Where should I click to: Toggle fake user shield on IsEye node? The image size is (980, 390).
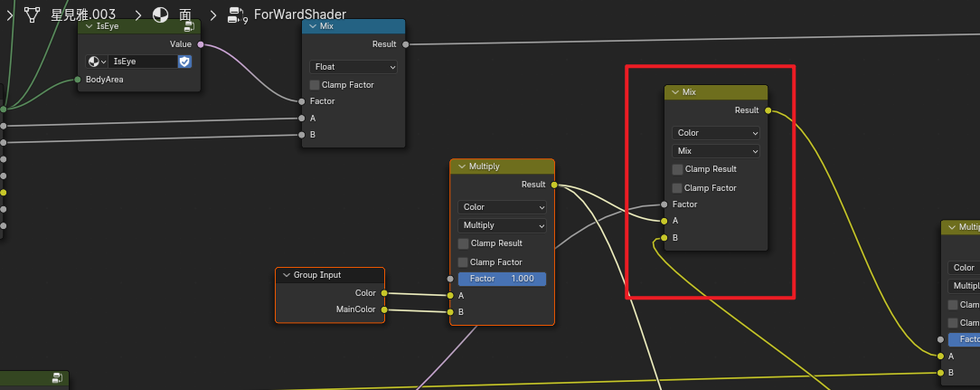pyautogui.click(x=184, y=62)
